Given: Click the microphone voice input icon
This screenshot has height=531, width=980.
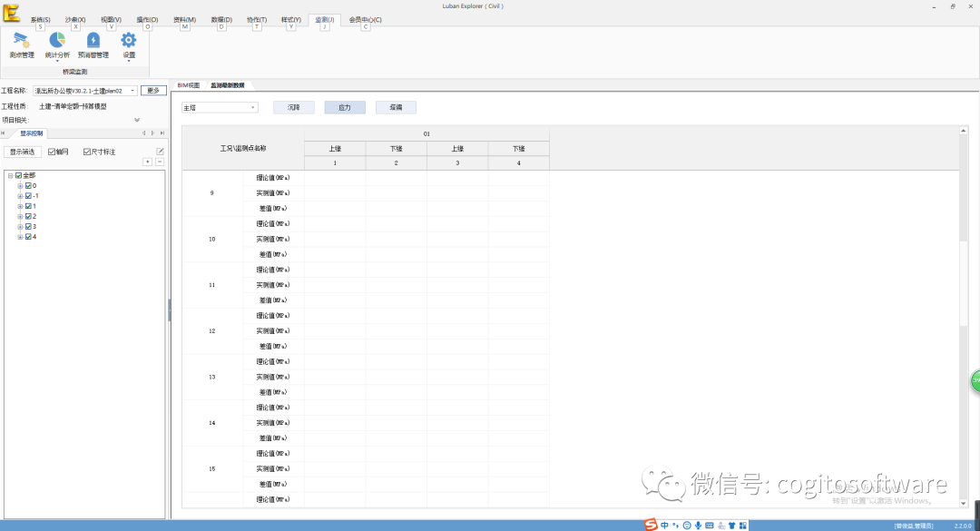Looking at the screenshot, I should [698, 526].
